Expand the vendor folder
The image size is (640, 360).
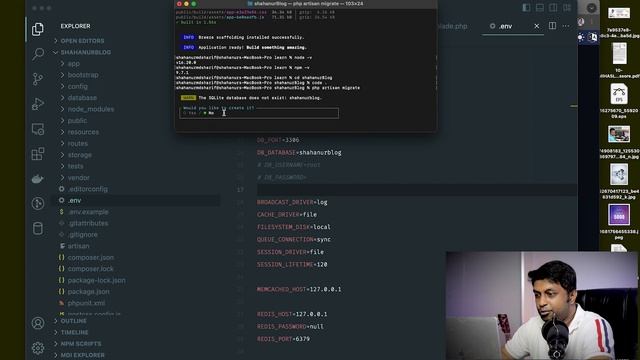coord(78,178)
